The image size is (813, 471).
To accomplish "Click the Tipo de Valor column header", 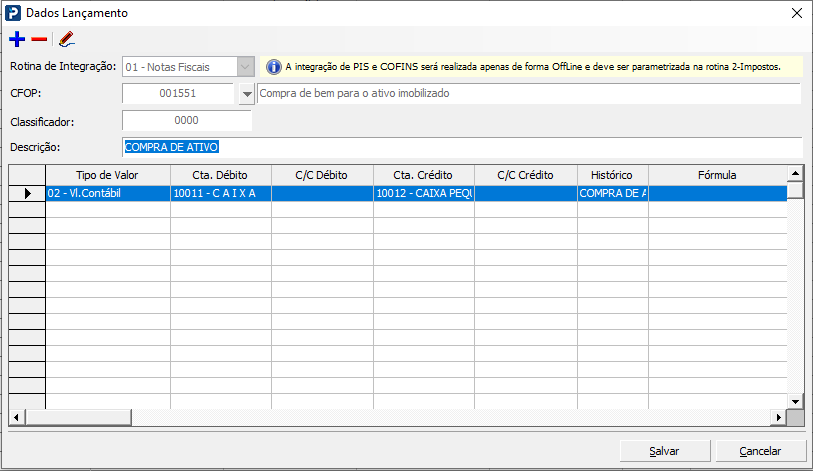I will (108, 175).
